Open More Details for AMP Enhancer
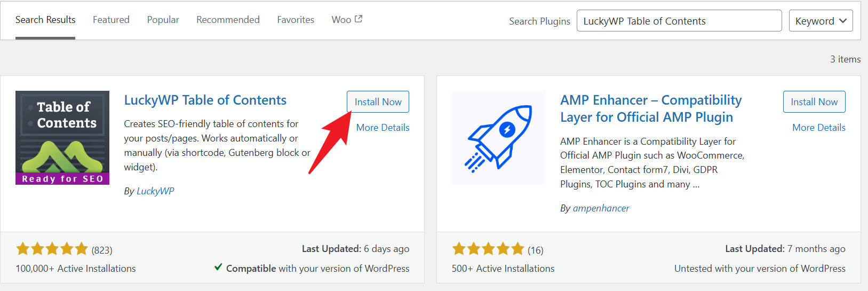 (818, 128)
